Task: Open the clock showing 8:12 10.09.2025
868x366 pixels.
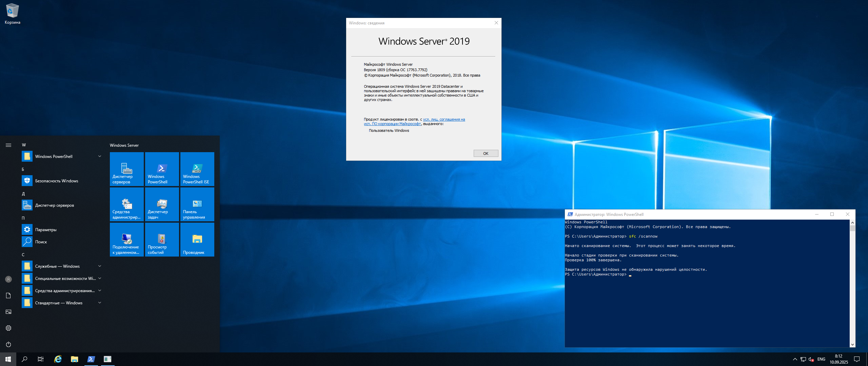Action: 839,359
